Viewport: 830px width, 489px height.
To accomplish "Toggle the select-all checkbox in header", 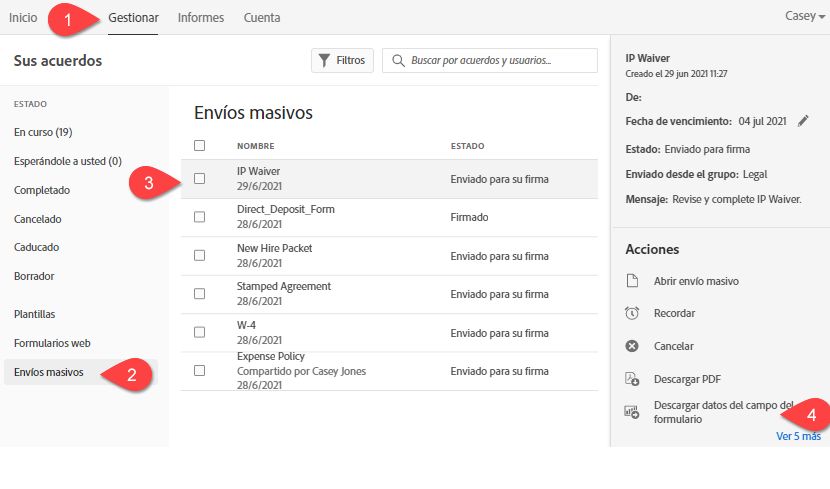I will point(199,146).
